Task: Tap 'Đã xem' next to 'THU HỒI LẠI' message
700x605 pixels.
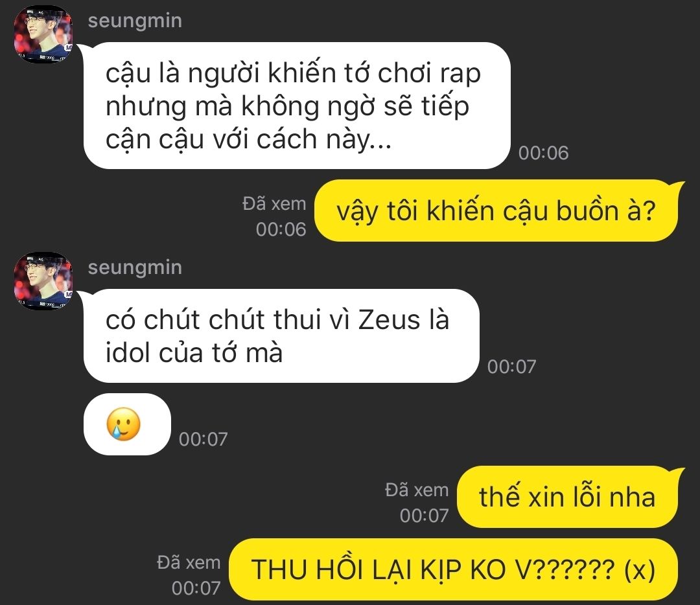Action: click(189, 563)
